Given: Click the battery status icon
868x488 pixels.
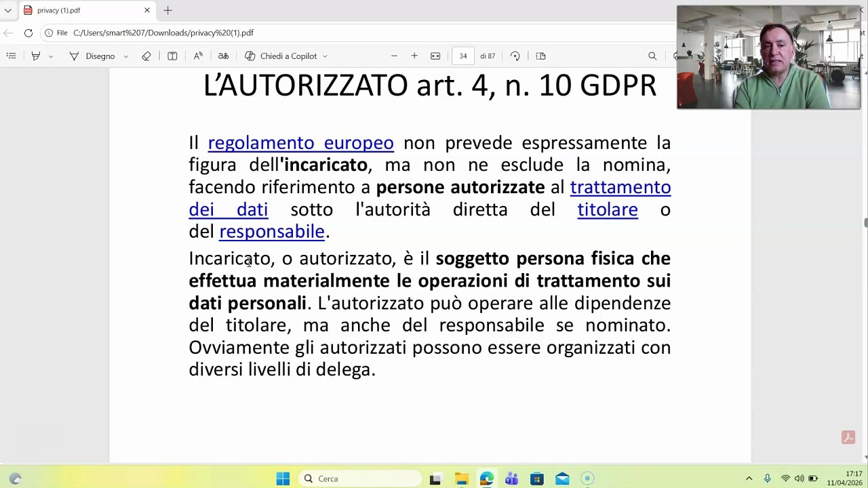Looking at the screenshot, I should pos(813,479).
